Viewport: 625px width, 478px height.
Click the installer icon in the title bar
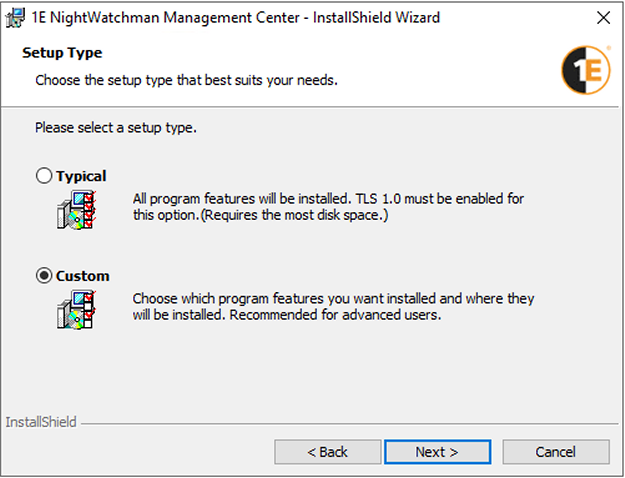pos(16,18)
